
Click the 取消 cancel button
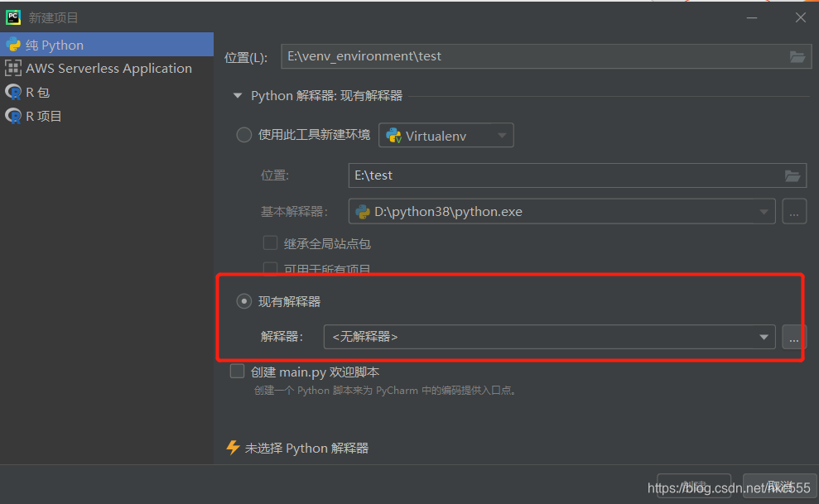coord(779,486)
